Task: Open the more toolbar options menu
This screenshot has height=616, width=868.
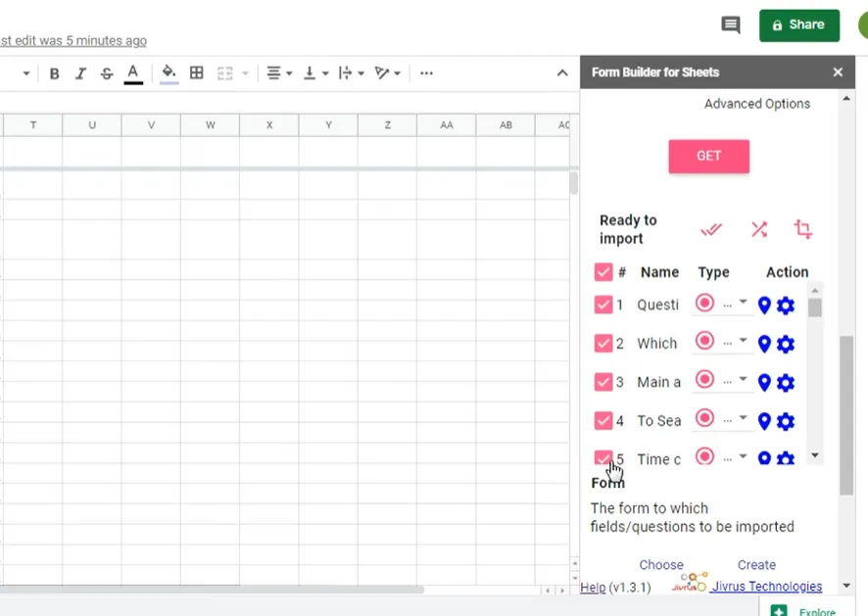Action: click(x=426, y=73)
